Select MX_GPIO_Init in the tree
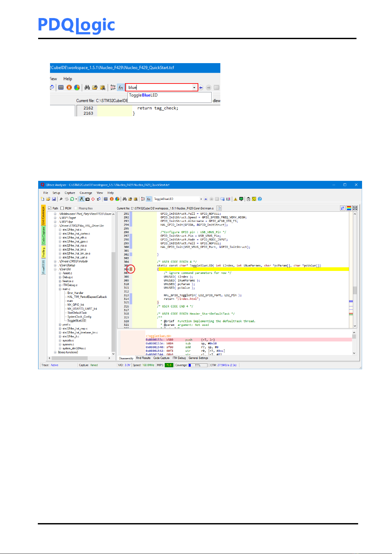The height and width of the screenshot is (554, 392). [x=76, y=305]
